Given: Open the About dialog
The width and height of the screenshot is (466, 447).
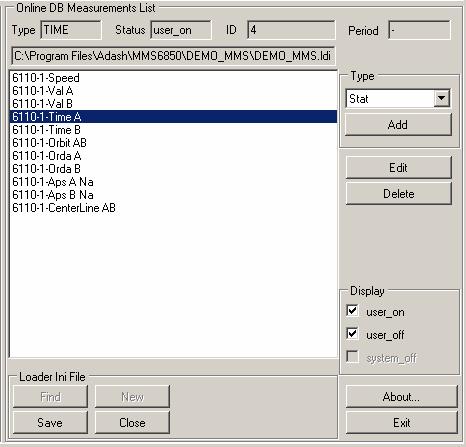Looking at the screenshot, I should coord(402,397).
